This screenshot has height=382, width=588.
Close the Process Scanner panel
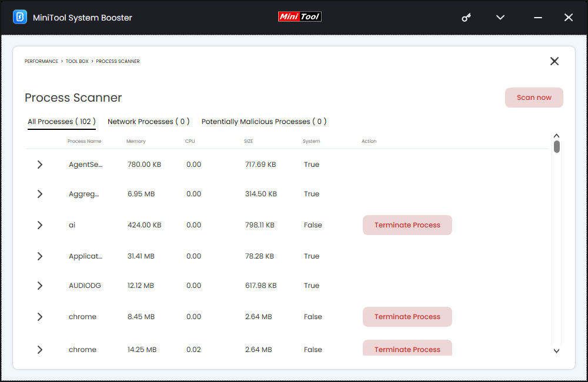pyautogui.click(x=554, y=61)
